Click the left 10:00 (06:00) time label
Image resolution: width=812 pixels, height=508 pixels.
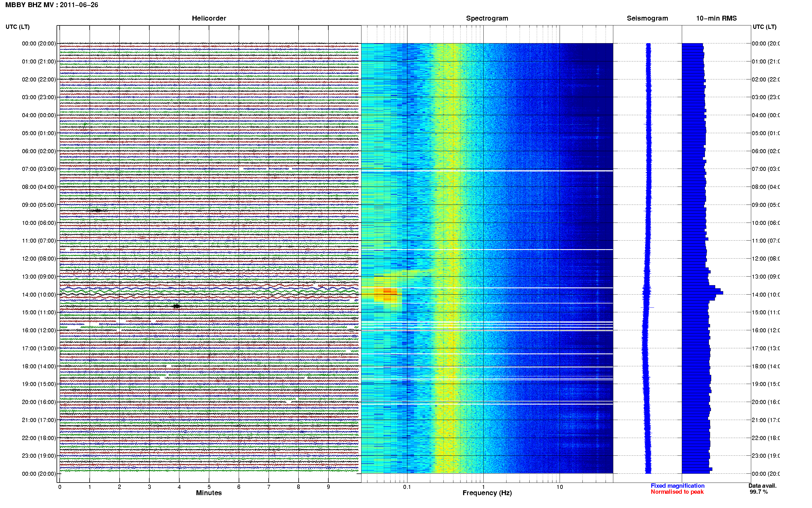click(39, 223)
